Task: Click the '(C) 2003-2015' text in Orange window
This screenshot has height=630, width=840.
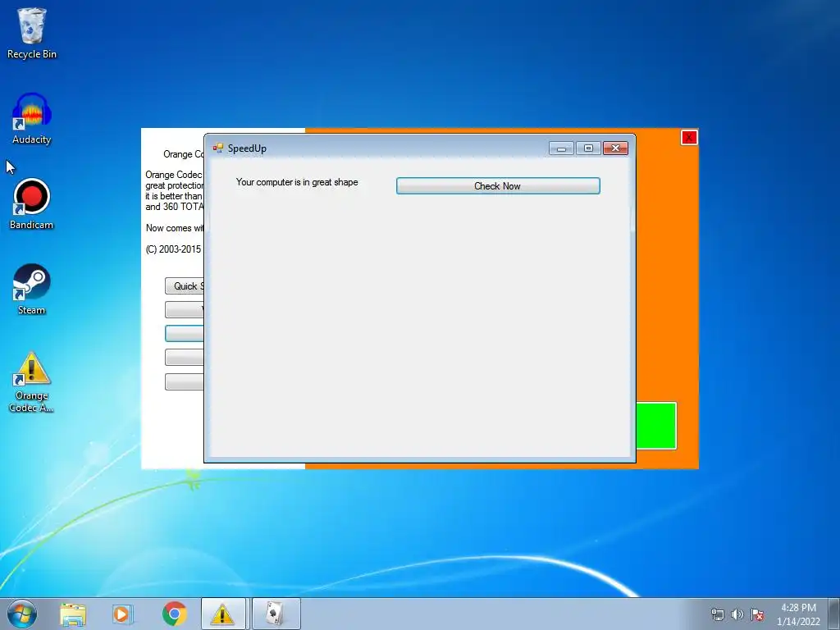Action: pos(174,249)
